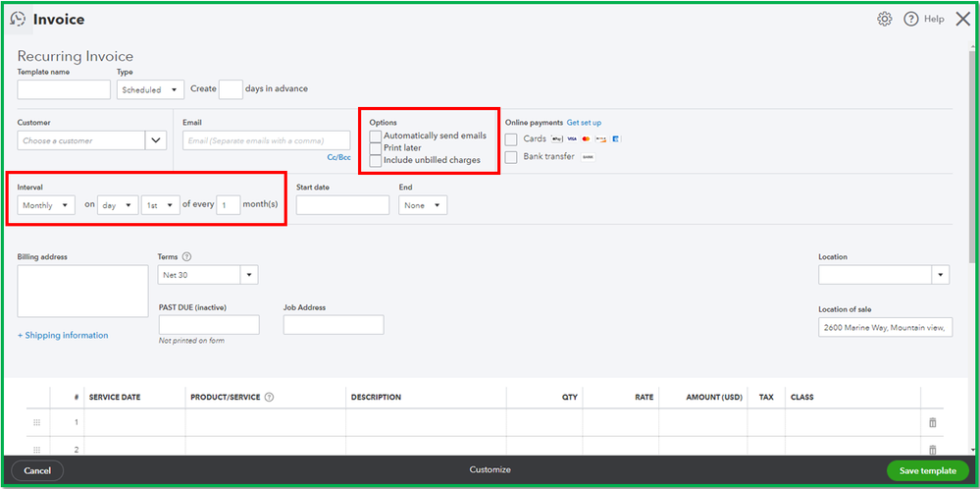Enable Cards online payment checkbox
The image size is (980, 489).
click(x=511, y=139)
